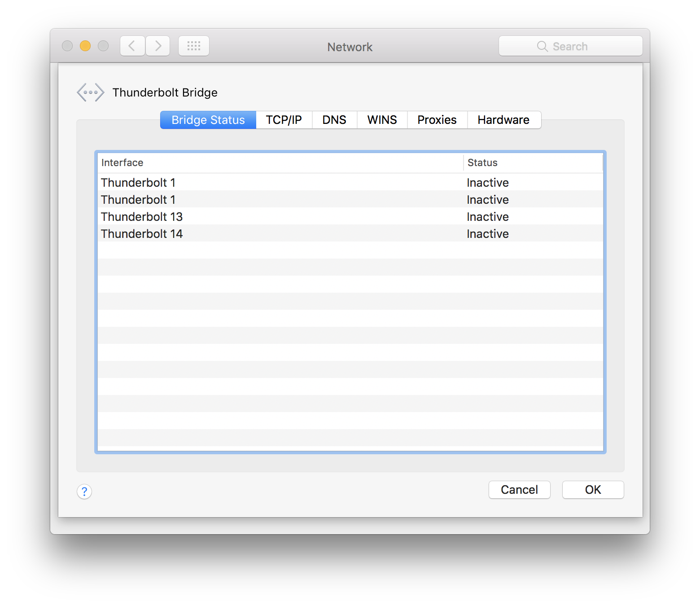Show all preferences grid icon
The width and height of the screenshot is (700, 606).
click(x=194, y=46)
